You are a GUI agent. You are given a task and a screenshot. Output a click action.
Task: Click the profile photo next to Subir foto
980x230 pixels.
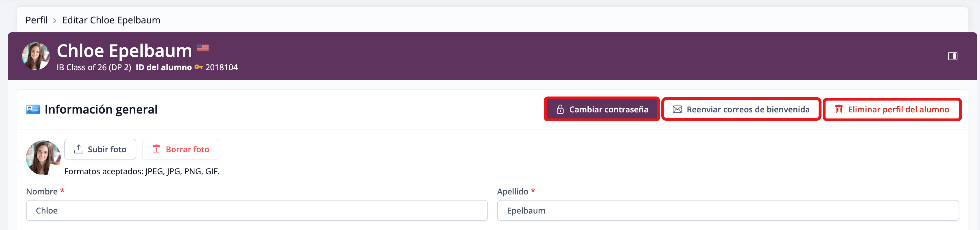tap(43, 157)
